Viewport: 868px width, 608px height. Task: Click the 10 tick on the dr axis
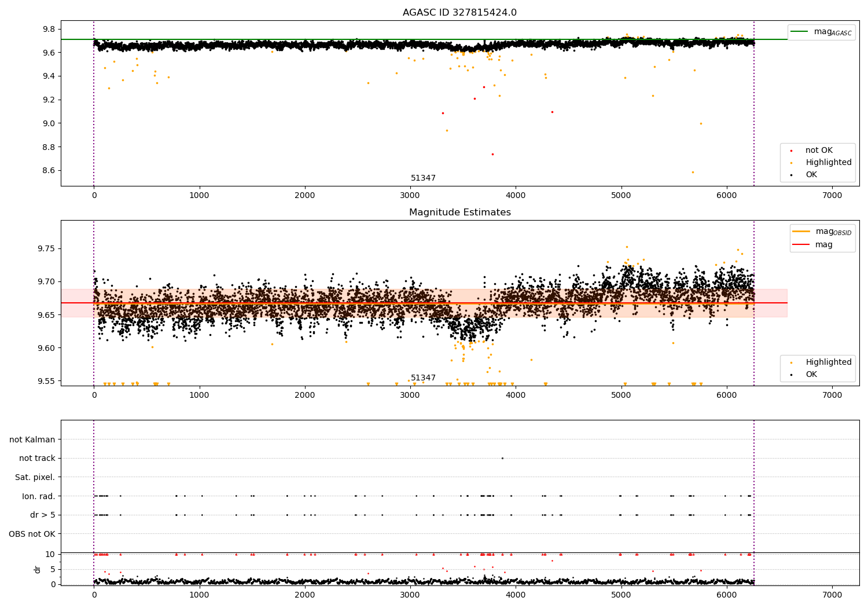coord(50,554)
